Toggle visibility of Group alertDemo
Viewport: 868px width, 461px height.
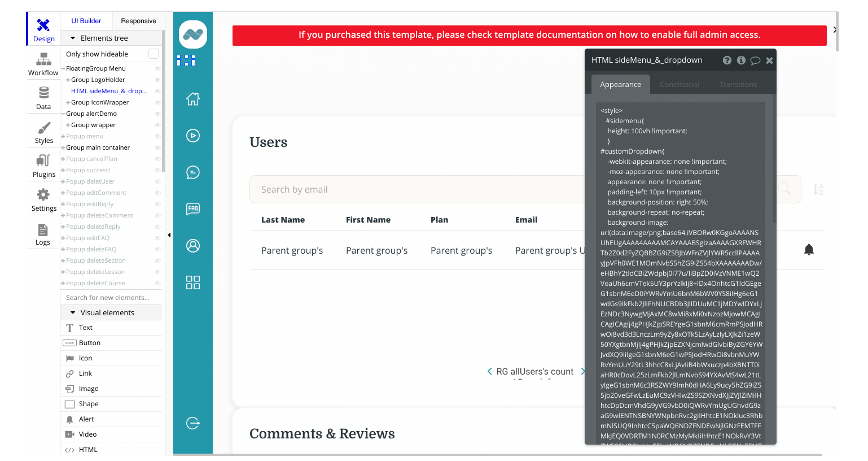point(157,114)
